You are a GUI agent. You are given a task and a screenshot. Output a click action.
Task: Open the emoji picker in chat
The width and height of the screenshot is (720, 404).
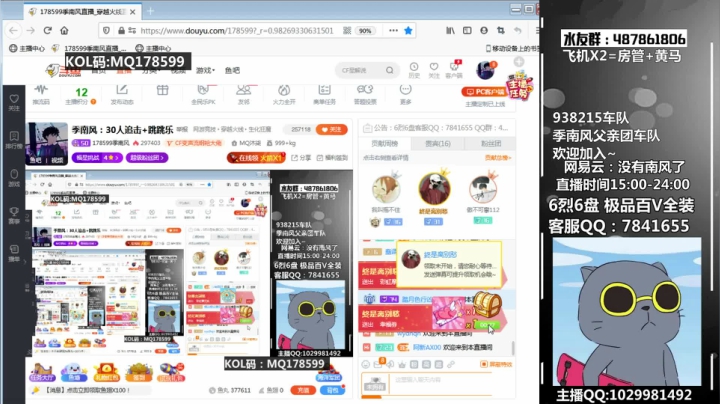(366, 365)
